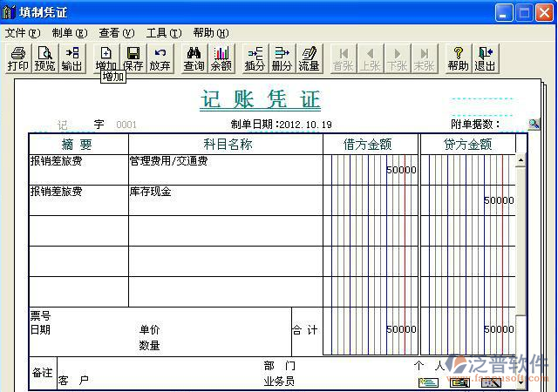Click the scrollbar up arrow beside the entry grid

click(521, 161)
